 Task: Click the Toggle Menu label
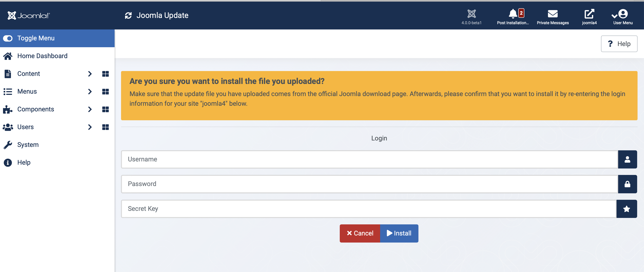pos(36,38)
